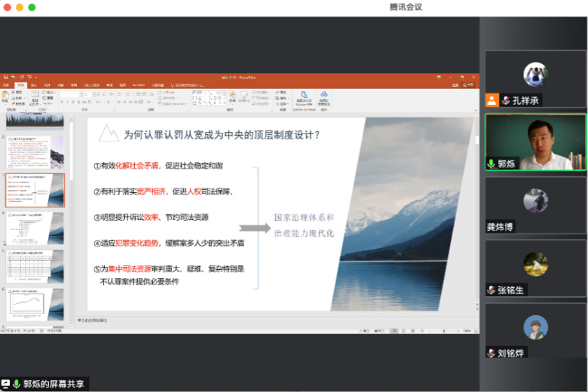Click the Undo arrow in PowerPoint title bar
This screenshot has height=392, width=588.
coord(13,77)
